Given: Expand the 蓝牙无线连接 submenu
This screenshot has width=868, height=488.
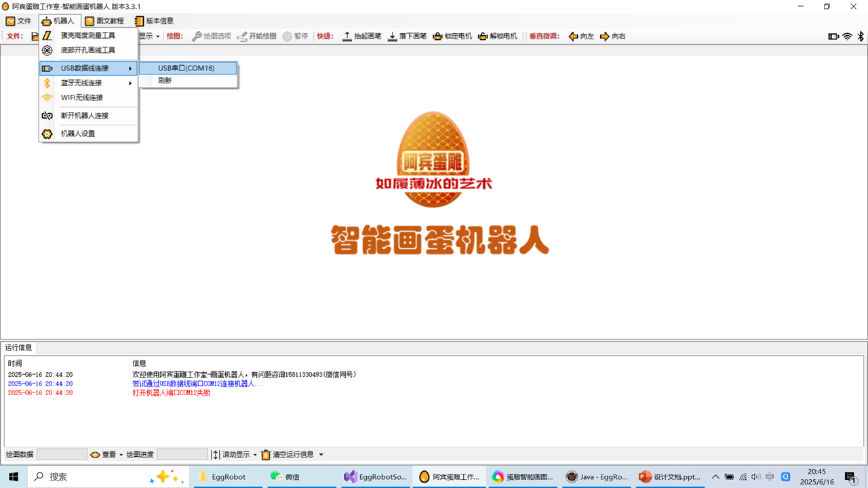Looking at the screenshot, I should [81, 83].
